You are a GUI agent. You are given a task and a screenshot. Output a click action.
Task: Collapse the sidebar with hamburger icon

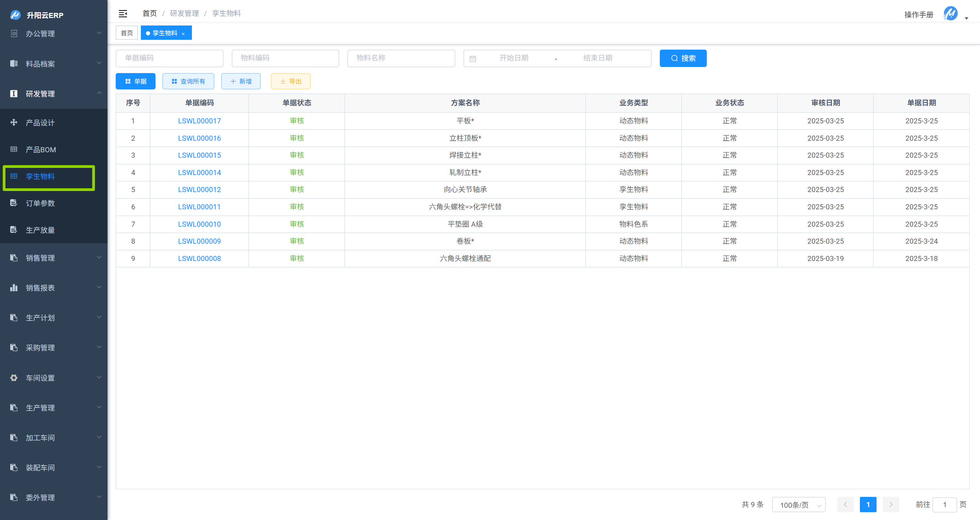122,14
